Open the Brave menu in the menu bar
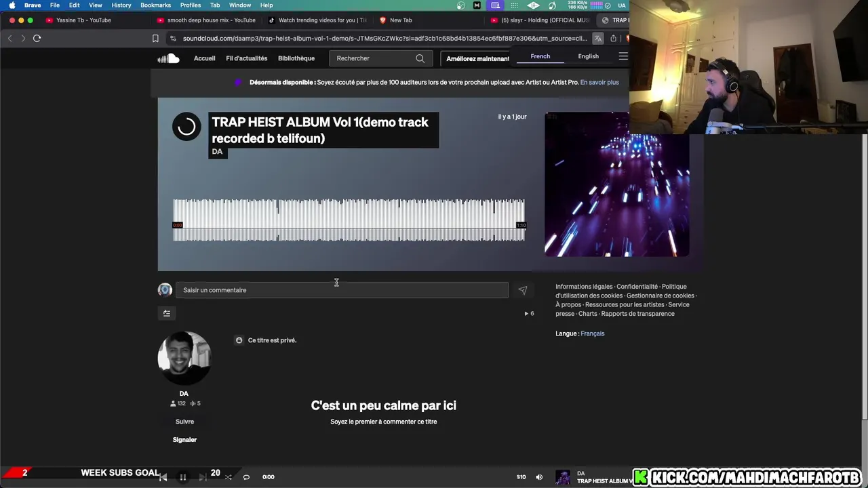Screen dimensions: 868x488 33,5
